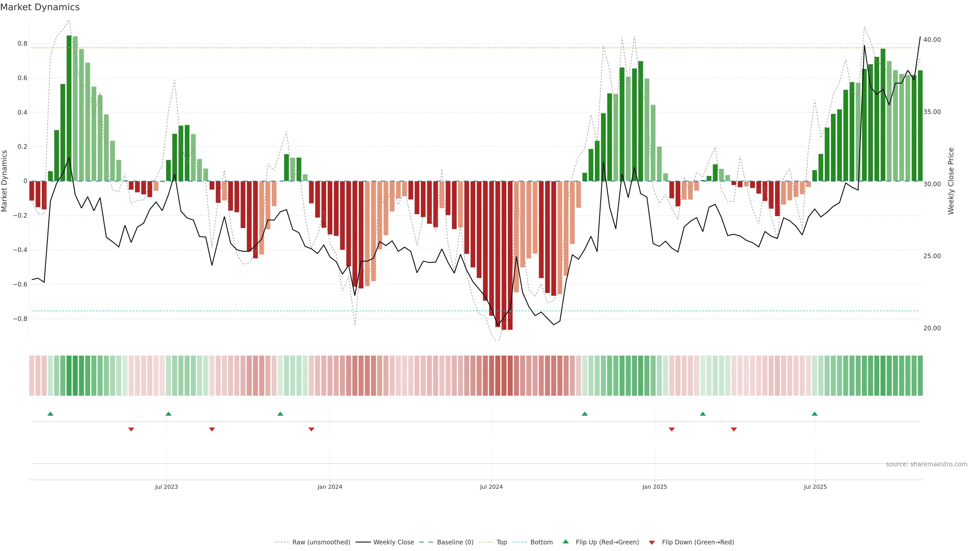Toggle Weekly Close legend entry
The width and height of the screenshot is (980, 551).
[x=393, y=542]
